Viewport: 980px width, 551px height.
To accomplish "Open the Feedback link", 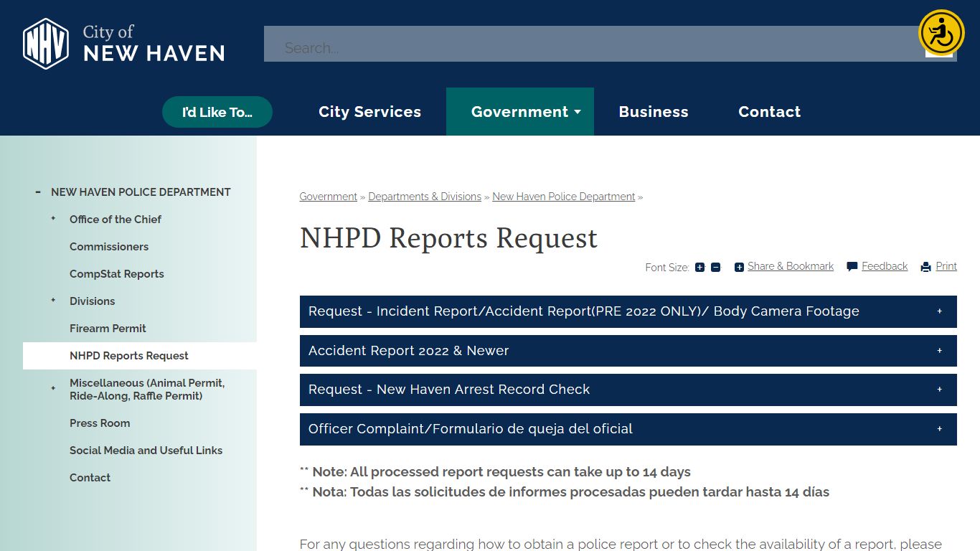I will click(x=885, y=266).
